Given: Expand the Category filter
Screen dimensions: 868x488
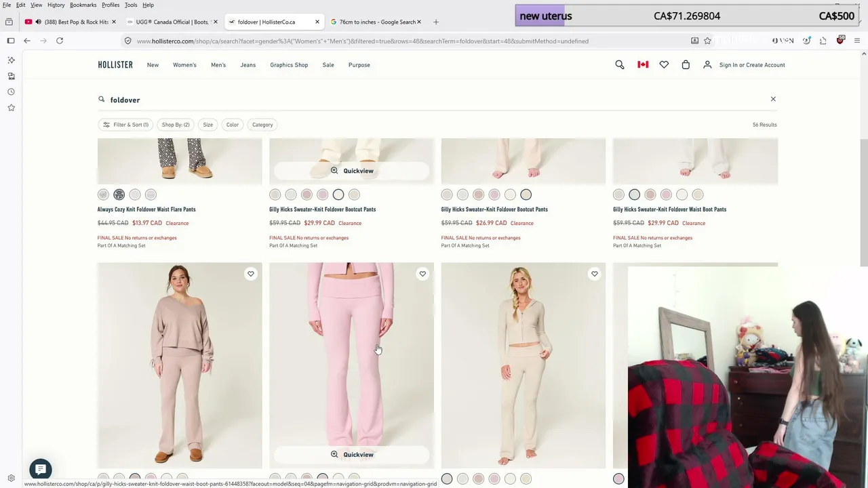Looking at the screenshot, I should point(262,125).
